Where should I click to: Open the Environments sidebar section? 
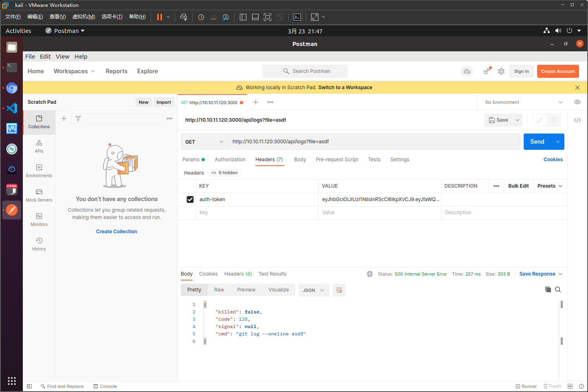39,171
